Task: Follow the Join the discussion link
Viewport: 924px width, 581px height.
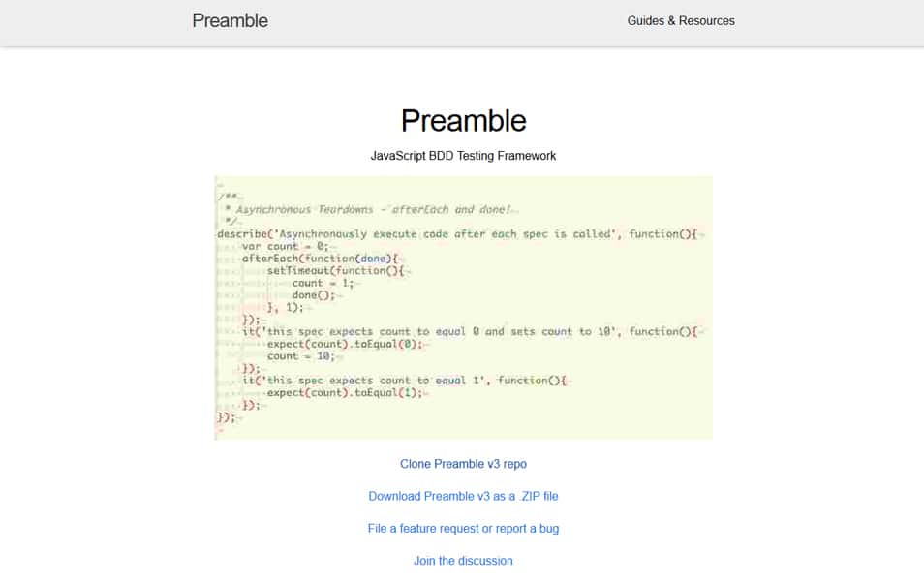Action: (x=463, y=561)
